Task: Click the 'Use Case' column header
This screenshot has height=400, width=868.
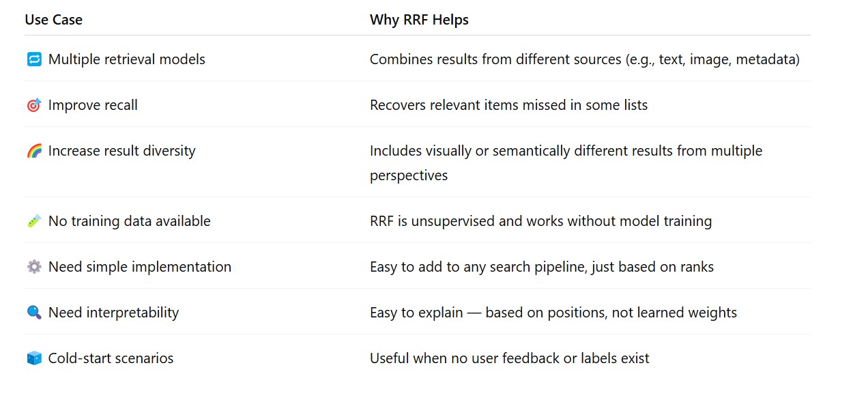Action: pyautogui.click(x=53, y=20)
